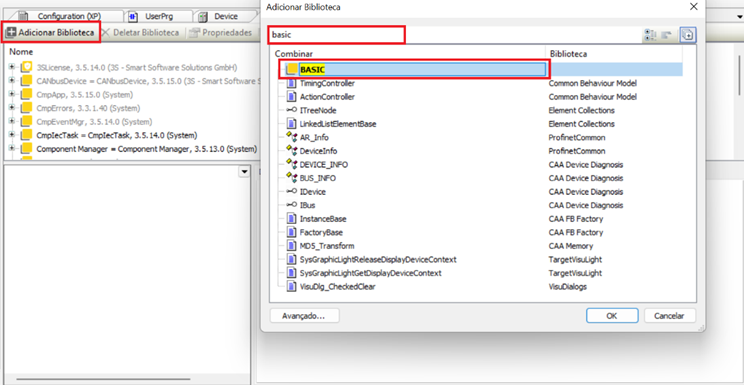Select the IDevice interface entry
The height and width of the screenshot is (385, 744).
(313, 192)
